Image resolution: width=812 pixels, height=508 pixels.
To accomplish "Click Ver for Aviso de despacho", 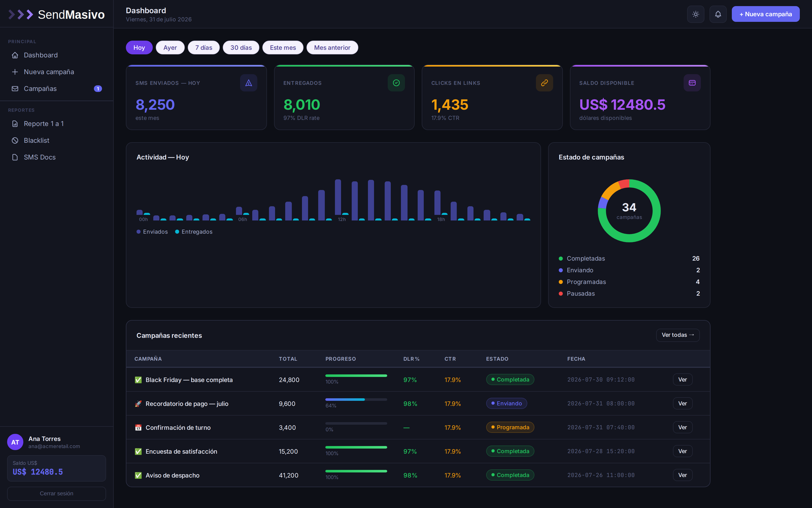I will [x=683, y=475].
